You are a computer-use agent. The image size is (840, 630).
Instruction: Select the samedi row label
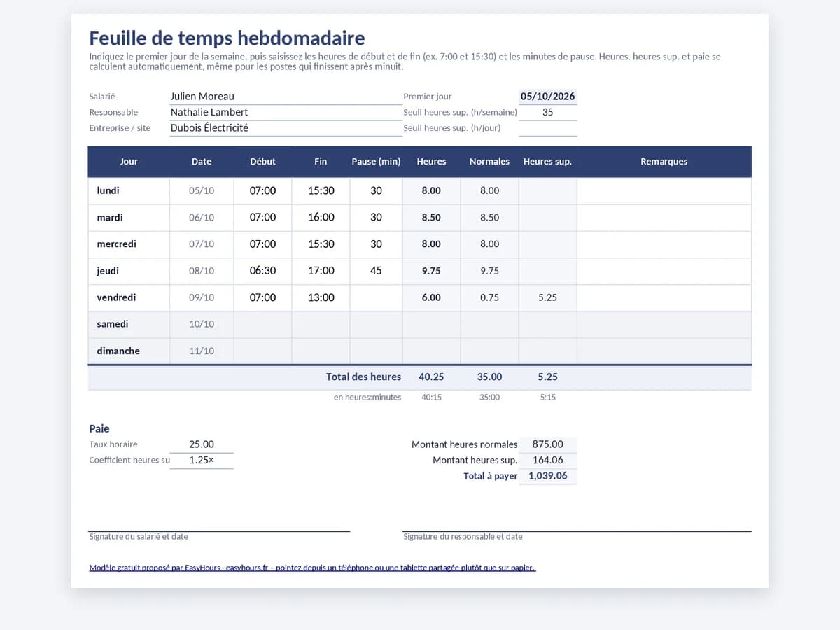129,324
